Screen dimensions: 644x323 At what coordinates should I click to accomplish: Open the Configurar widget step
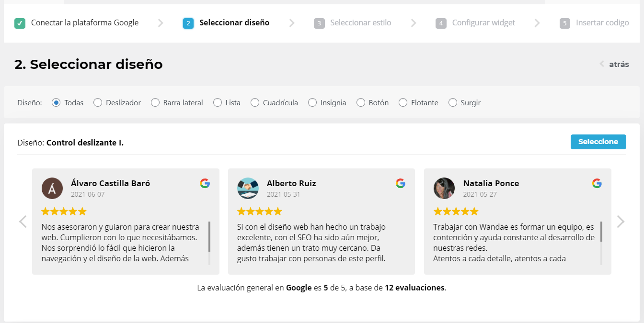coord(483,23)
